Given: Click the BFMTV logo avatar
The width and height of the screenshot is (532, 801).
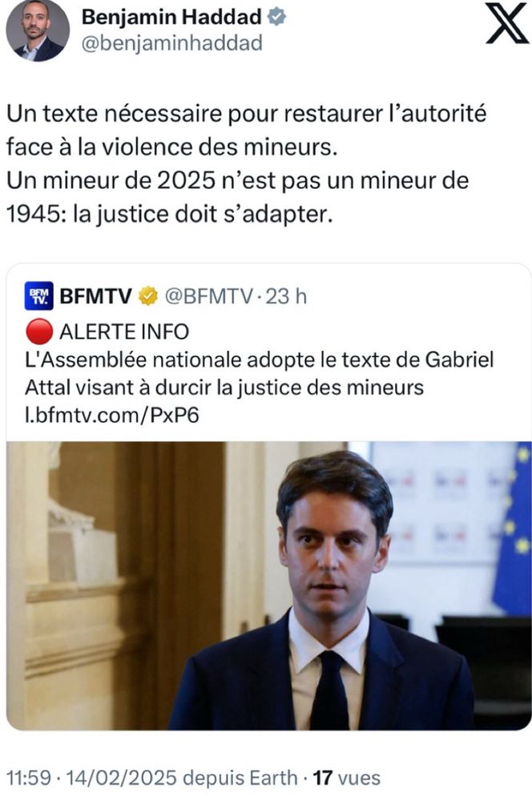Looking at the screenshot, I should click(x=38, y=296).
